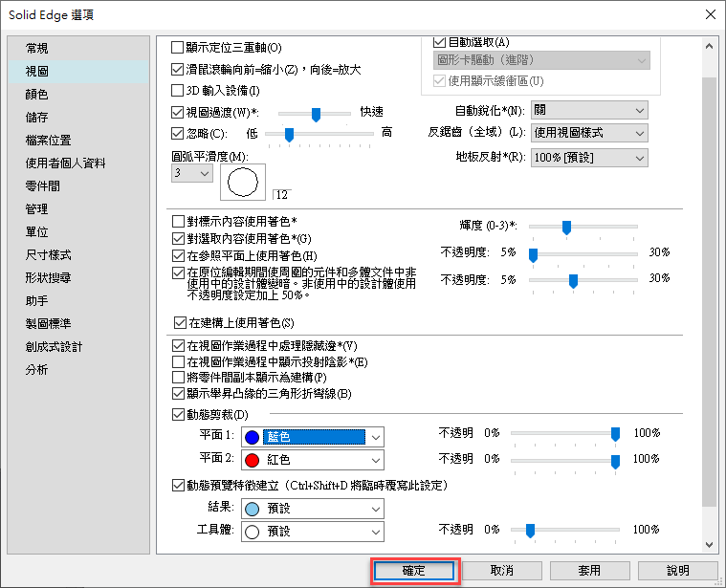Enable 顯示定位三重軸 checkbox
Image resolution: width=726 pixels, height=588 pixels.
[177, 47]
